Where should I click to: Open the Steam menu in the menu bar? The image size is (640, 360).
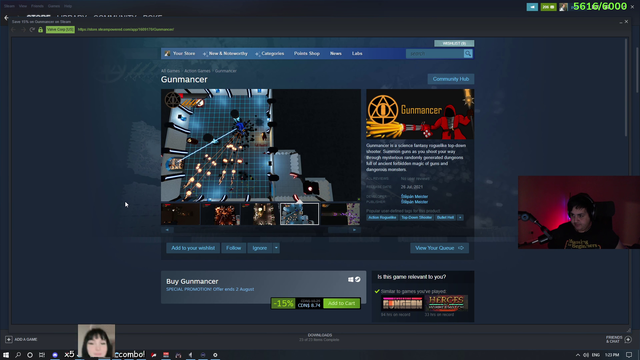pyautogui.click(x=9, y=6)
